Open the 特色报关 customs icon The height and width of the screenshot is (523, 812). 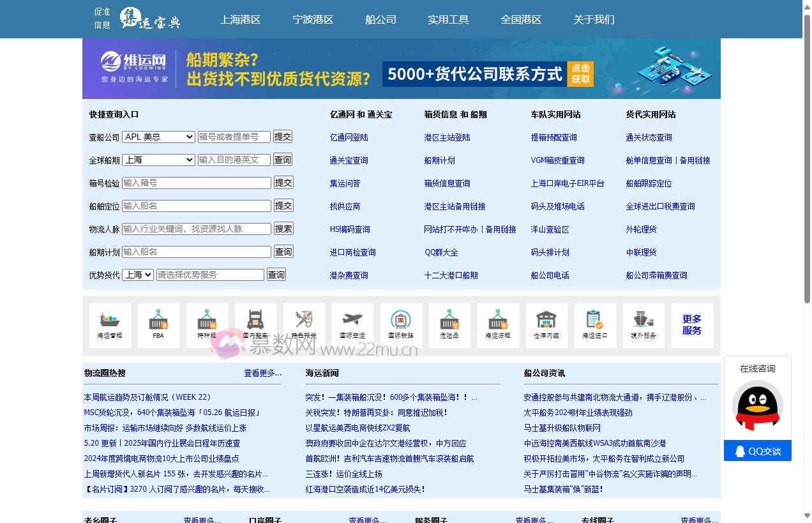pyautogui.click(x=303, y=325)
